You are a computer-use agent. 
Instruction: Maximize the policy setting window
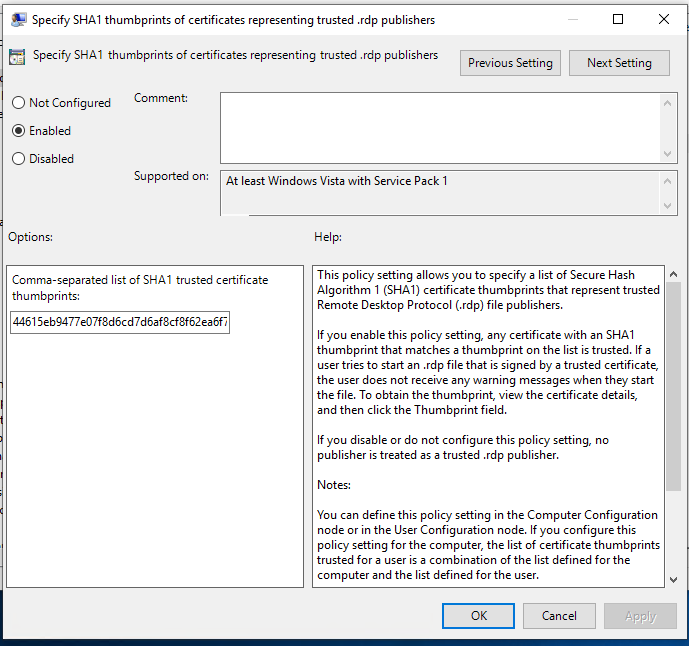(618, 19)
